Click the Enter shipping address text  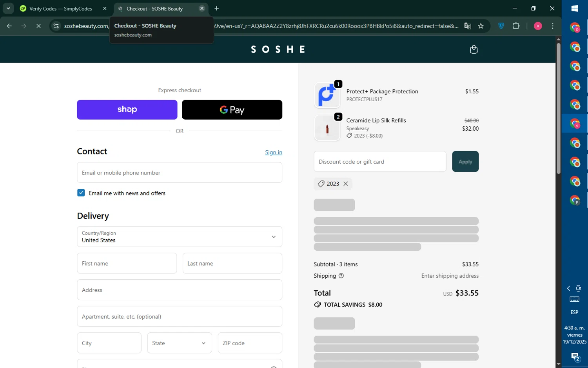pos(450,276)
